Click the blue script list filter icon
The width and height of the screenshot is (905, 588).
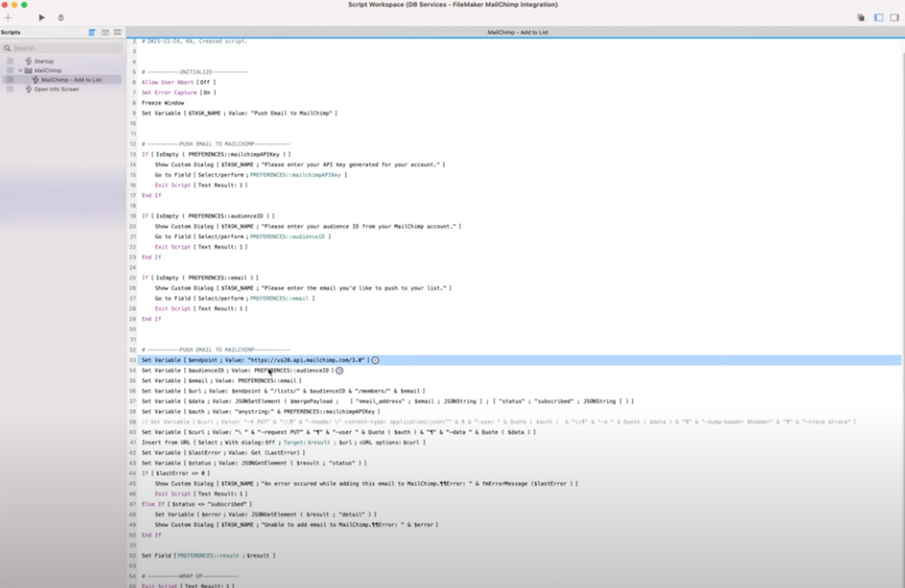click(92, 32)
